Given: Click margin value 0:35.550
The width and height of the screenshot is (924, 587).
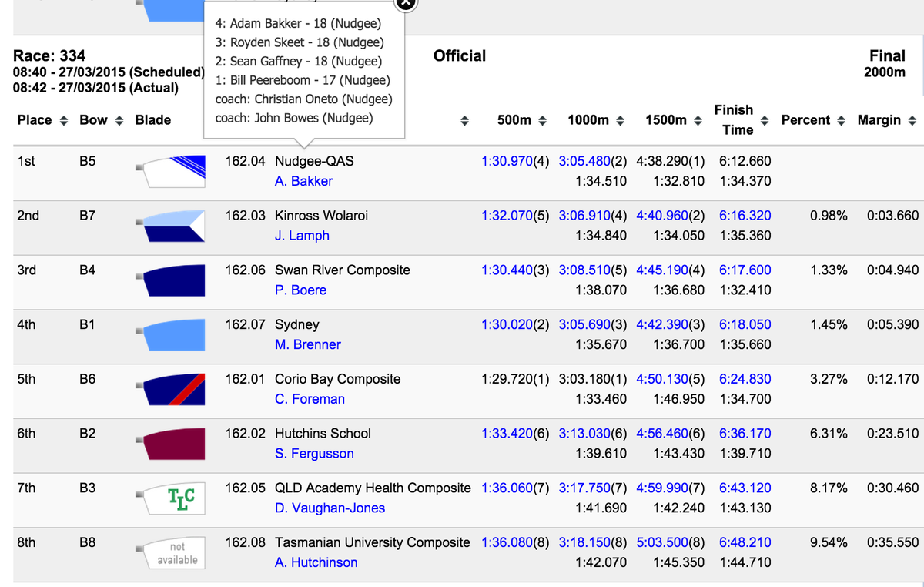Looking at the screenshot, I should pyautogui.click(x=892, y=543).
